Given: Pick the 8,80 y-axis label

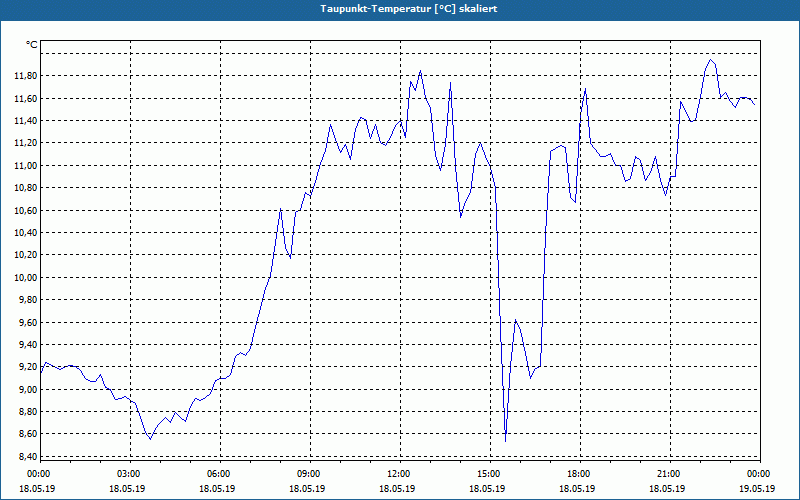Looking at the screenshot, I should point(28,412).
